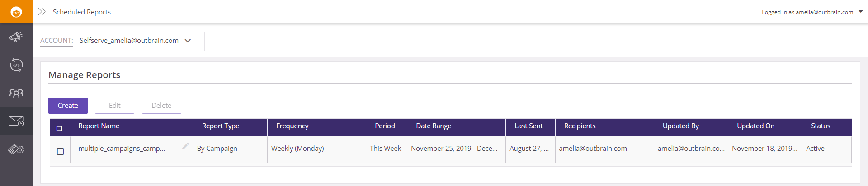Open the scheduled reports envelope icon
The height and width of the screenshot is (186, 868).
click(16, 121)
